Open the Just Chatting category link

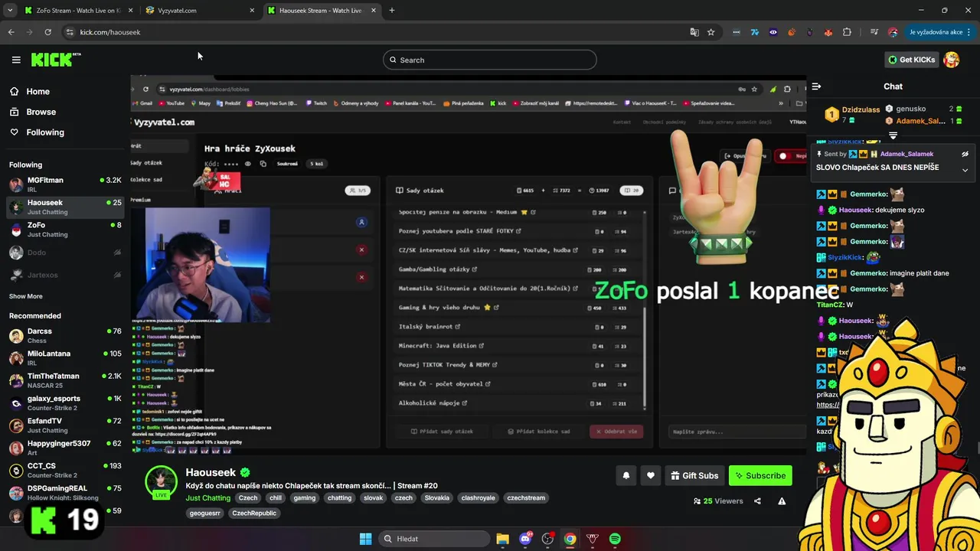point(208,497)
